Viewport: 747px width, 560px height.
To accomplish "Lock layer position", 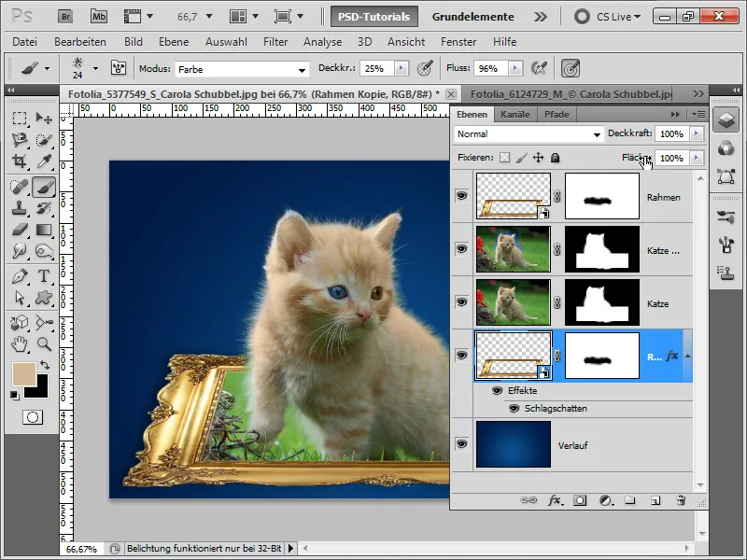I will click(x=539, y=158).
